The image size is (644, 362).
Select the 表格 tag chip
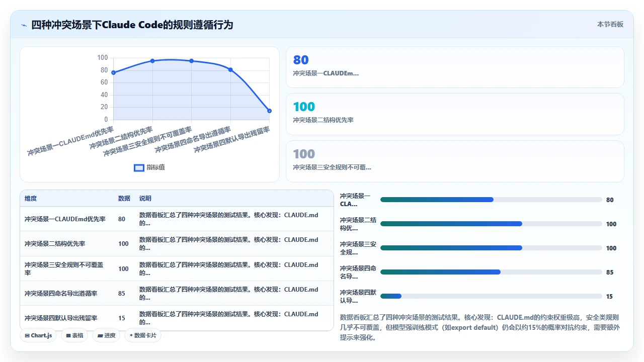point(74,335)
